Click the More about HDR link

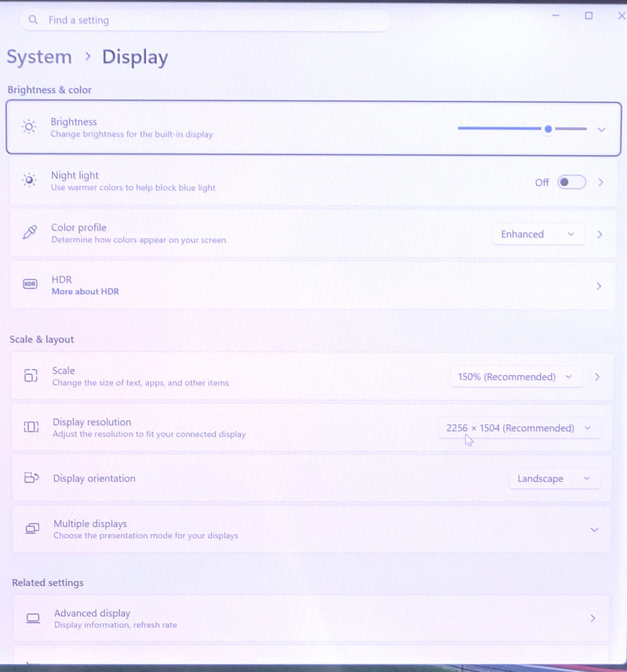pyautogui.click(x=85, y=292)
